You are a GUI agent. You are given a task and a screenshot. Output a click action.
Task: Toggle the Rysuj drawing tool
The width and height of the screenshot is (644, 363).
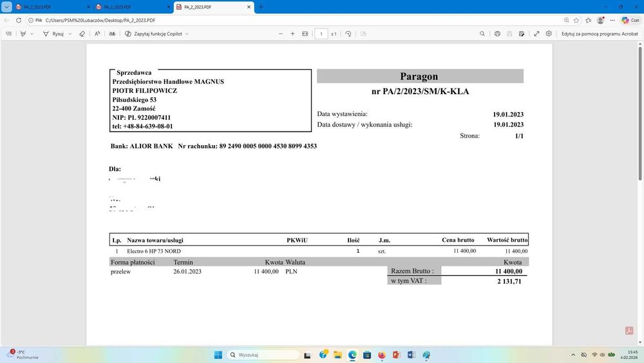click(x=53, y=34)
